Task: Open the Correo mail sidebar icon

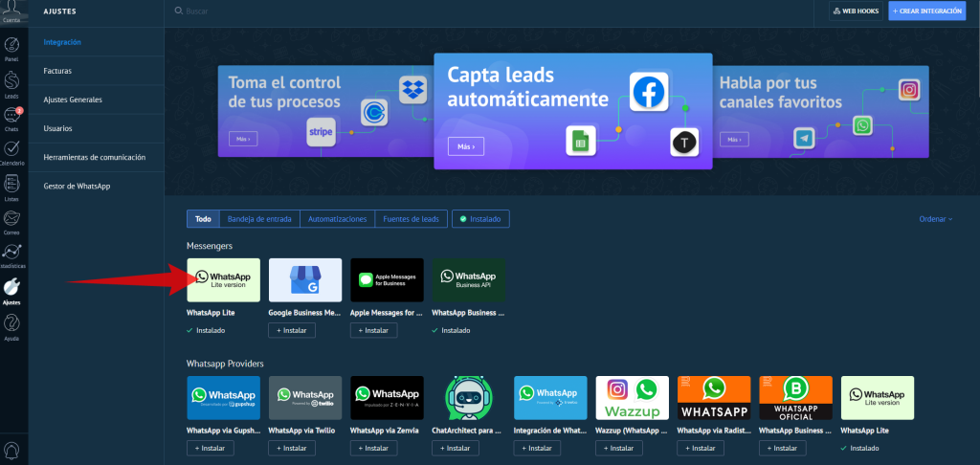Action: point(11,220)
